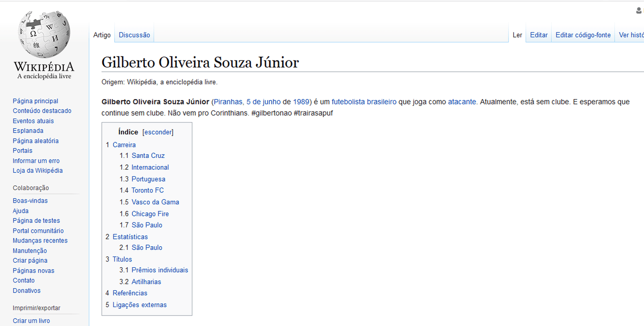
Task: Open the Manutenção link
Action: tap(30, 251)
